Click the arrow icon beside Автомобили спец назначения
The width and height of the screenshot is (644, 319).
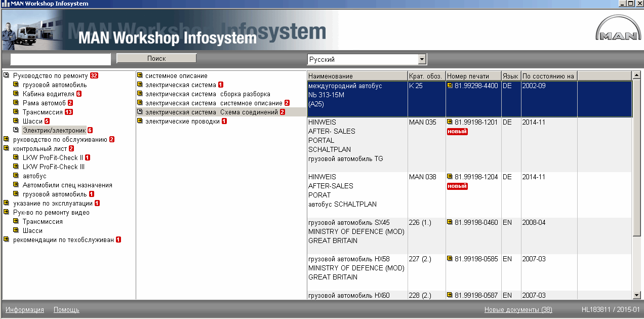point(16,185)
